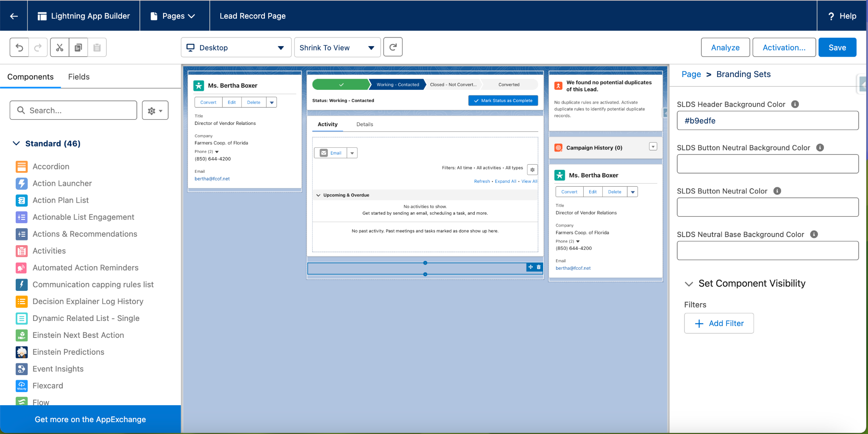868x434 pixels.
Task: Open the Activity tab on canvas
Action: tap(328, 124)
